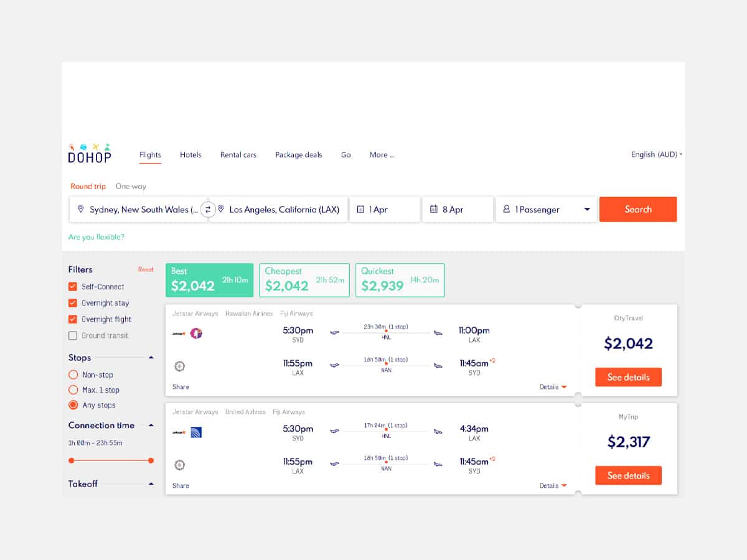747x560 pixels.
Task: Open the More ... navigation menu
Action: 382,155
